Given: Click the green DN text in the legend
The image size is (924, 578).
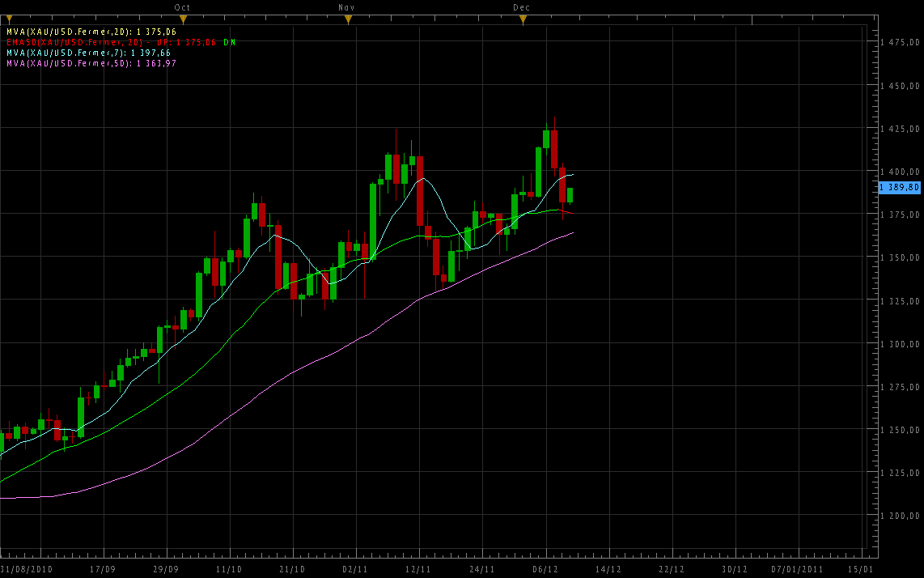Looking at the screenshot, I should (229, 42).
